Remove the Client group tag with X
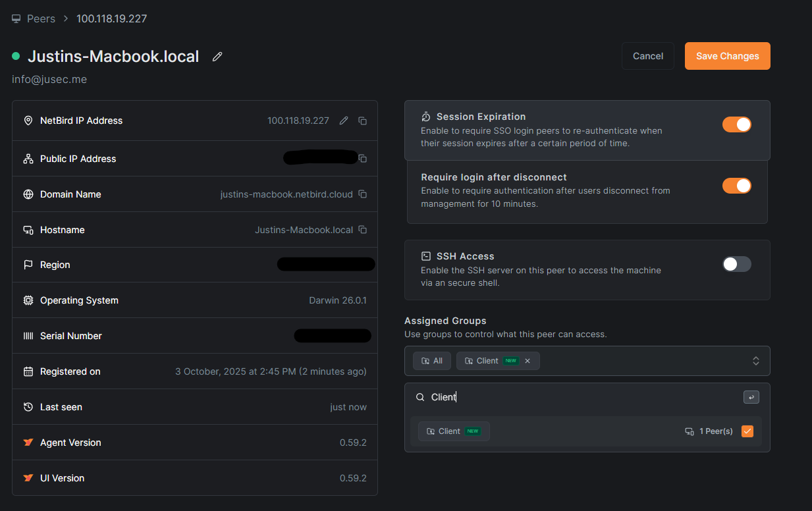Screen dimensions: 812x511 point(528,361)
